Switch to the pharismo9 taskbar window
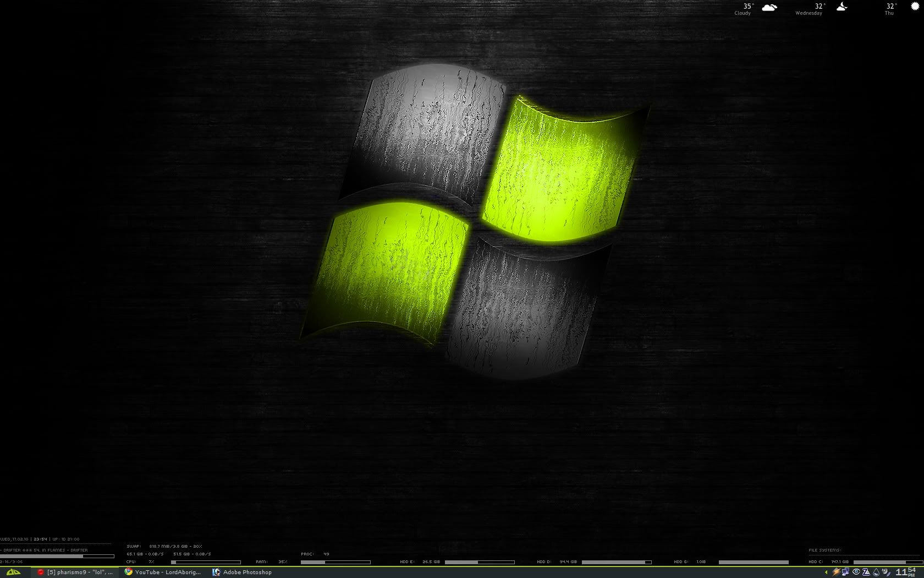Image resolution: width=924 pixels, height=578 pixels. click(x=74, y=572)
